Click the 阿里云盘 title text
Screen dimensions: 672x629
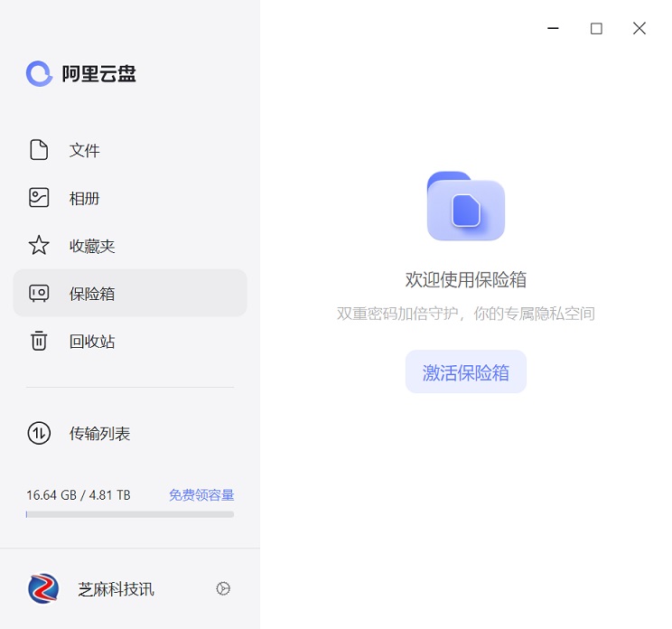99,74
